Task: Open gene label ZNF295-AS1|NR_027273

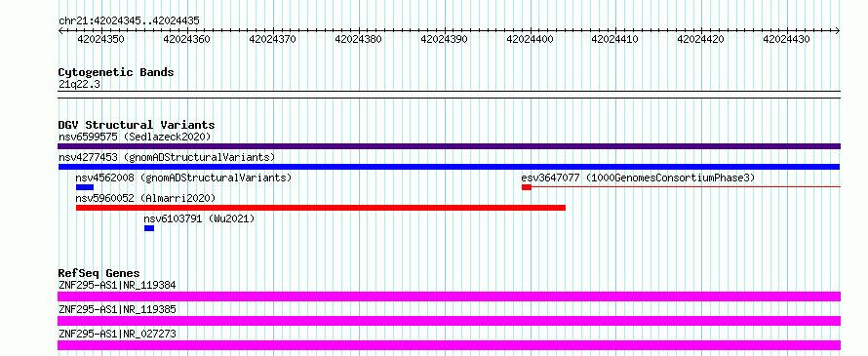Action: 117,334
